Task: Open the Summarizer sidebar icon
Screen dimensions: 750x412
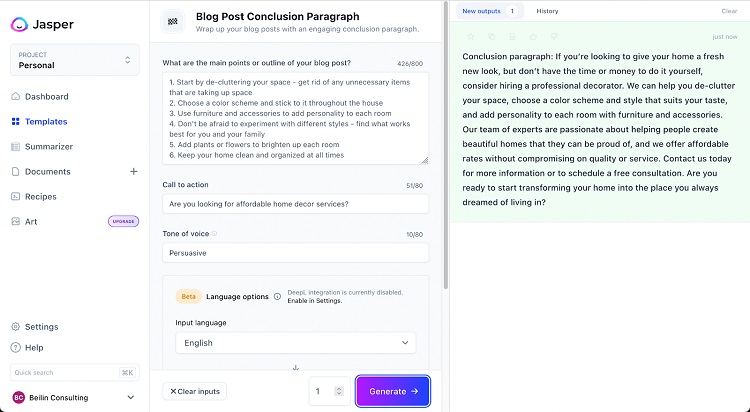Action: pyautogui.click(x=16, y=146)
